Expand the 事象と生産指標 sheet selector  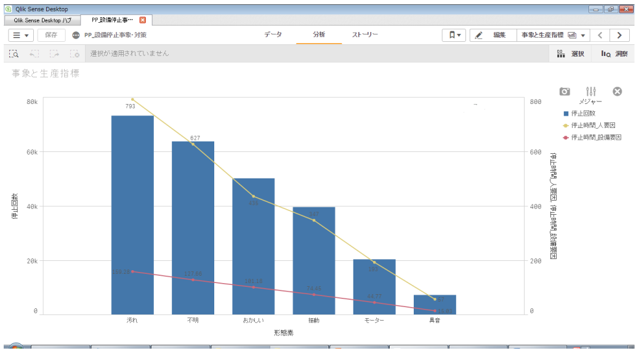point(553,35)
